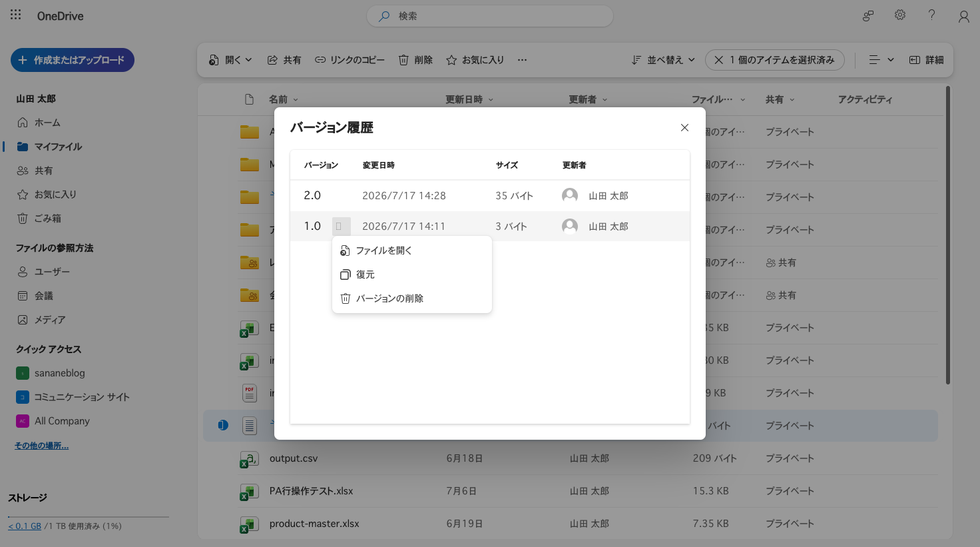Open output.csv file
980x547 pixels.
click(294, 458)
